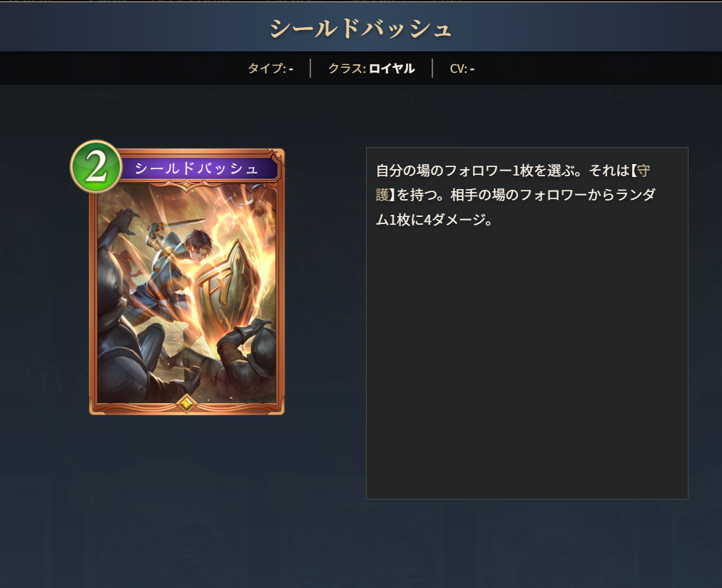Switch to the dimmed ナイトメア class tab
Image resolution: width=722 pixels, height=588 pixels.
[413, 96]
